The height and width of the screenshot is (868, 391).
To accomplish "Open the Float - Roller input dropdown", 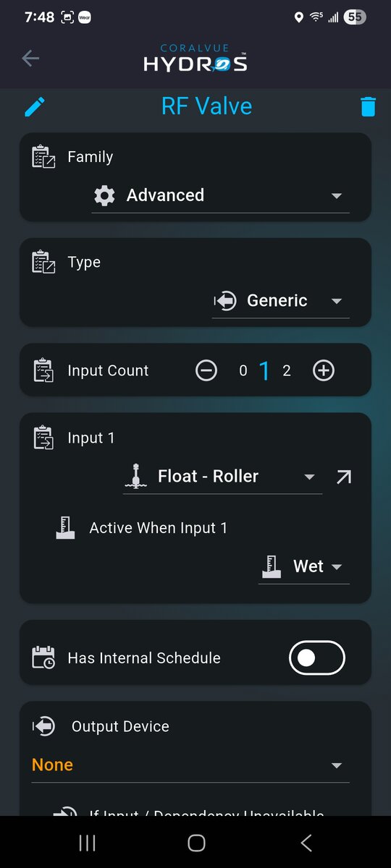I will (x=222, y=477).
